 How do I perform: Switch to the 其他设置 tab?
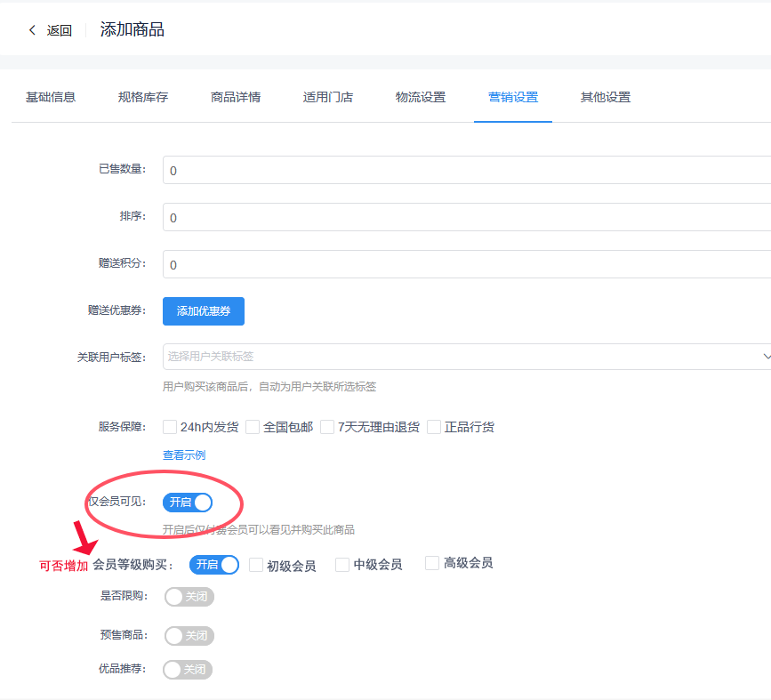coord(606,97)
